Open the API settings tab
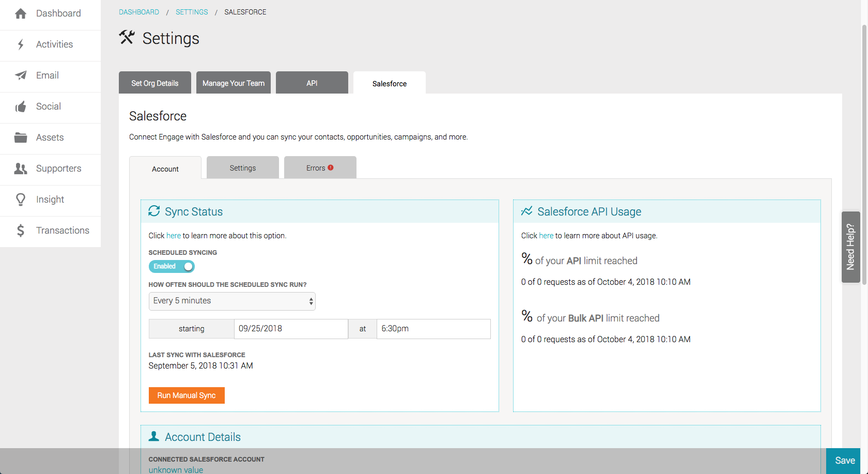 tap(312, 83)
